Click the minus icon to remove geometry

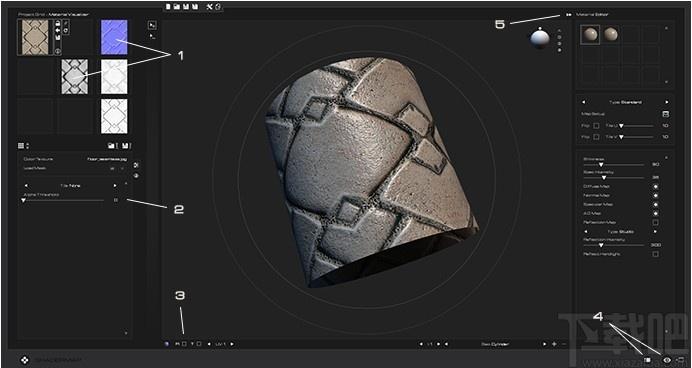tap(564, 344)
